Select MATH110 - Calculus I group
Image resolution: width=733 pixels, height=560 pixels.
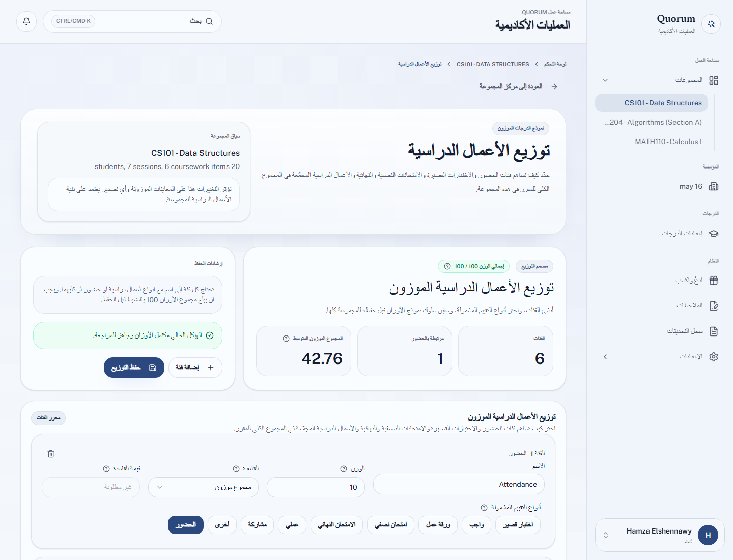click(x=652, y=142)
